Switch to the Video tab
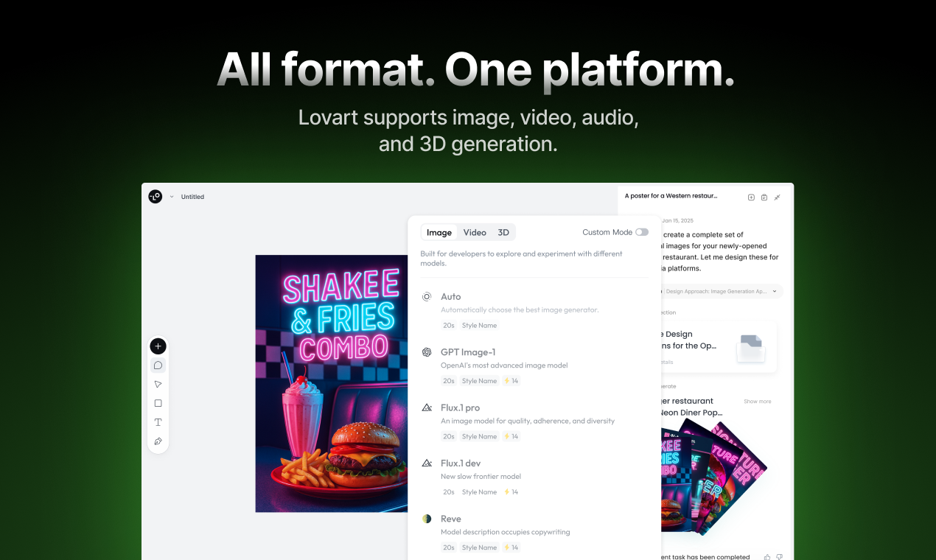The height and width of the screenshot is (560, 936). click(x=475, y=232)
